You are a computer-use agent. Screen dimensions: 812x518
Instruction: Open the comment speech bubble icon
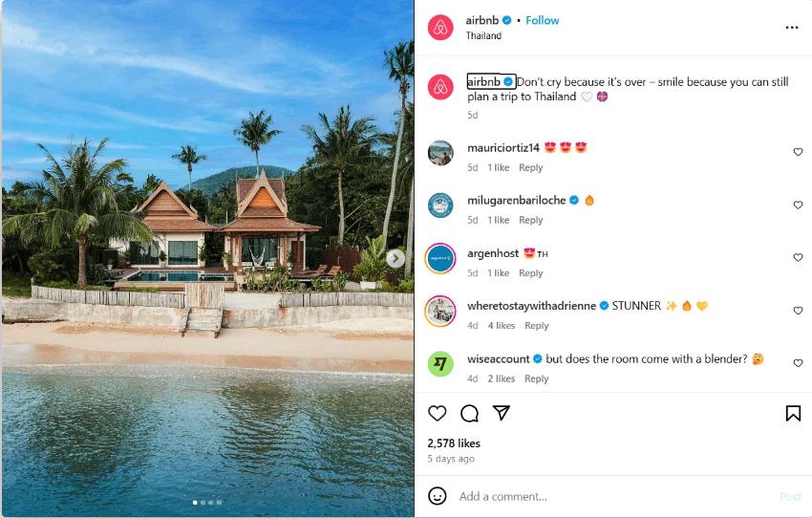point(469,413)
